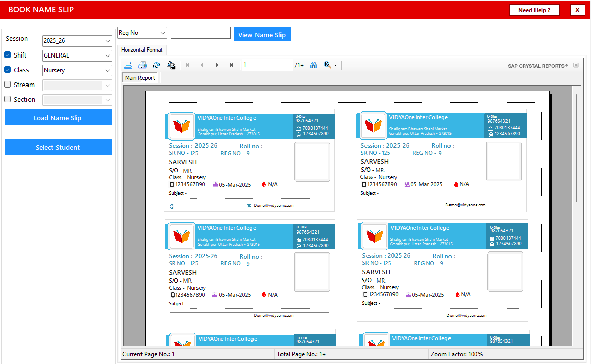Open the Reg No search type dropdown
591x364 pixels.
142,33
